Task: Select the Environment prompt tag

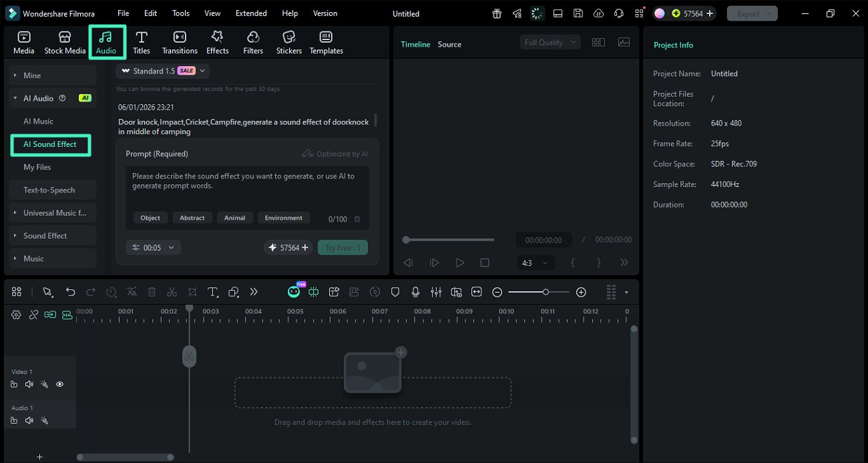Action: tap(284, 218)
